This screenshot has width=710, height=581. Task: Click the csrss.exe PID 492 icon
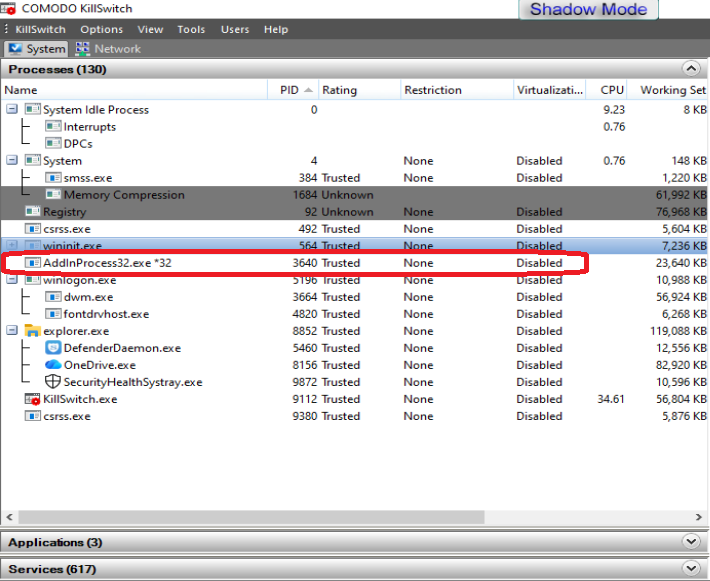tap(32, 229)
